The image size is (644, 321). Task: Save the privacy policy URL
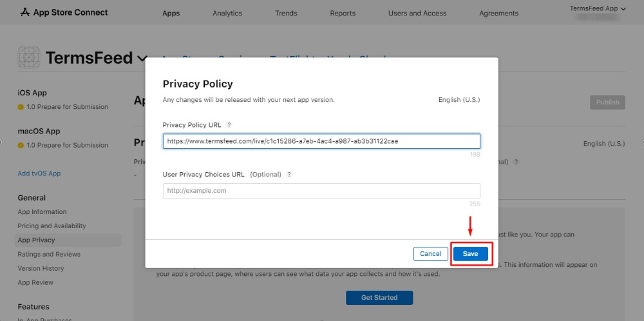coord(470,254)
